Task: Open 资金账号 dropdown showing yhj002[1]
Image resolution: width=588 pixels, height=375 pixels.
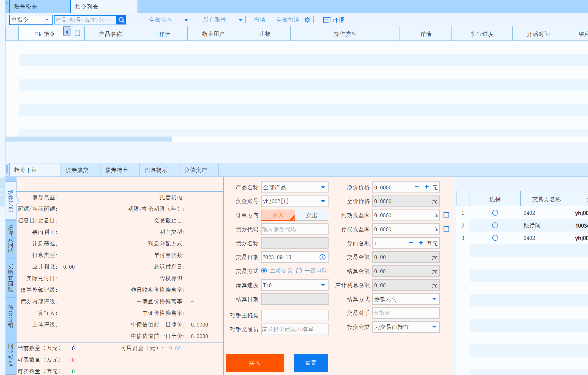Action: [295, 201]
